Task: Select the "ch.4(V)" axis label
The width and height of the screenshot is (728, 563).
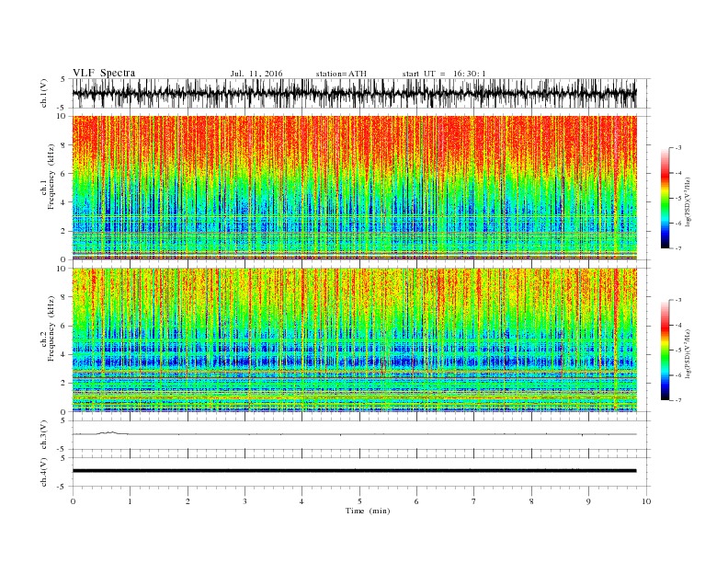Action: (44, 472)
